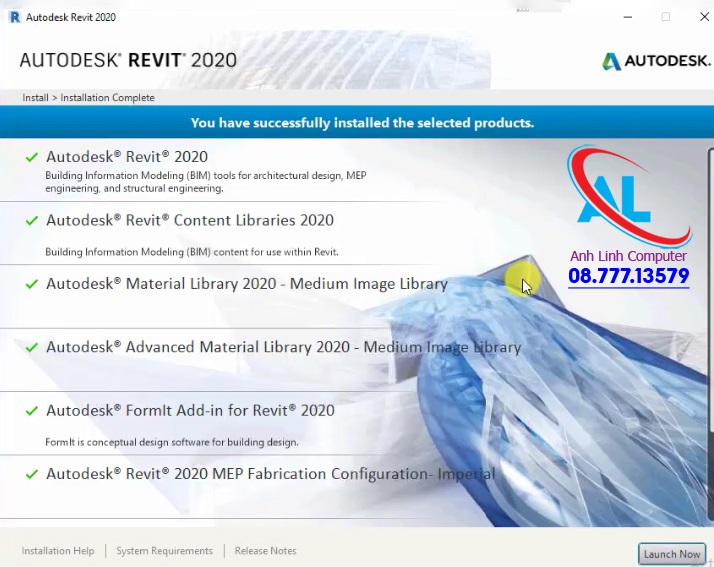
Task: Click the checkmark for Material Library 2020
Action: coord(32,284)
